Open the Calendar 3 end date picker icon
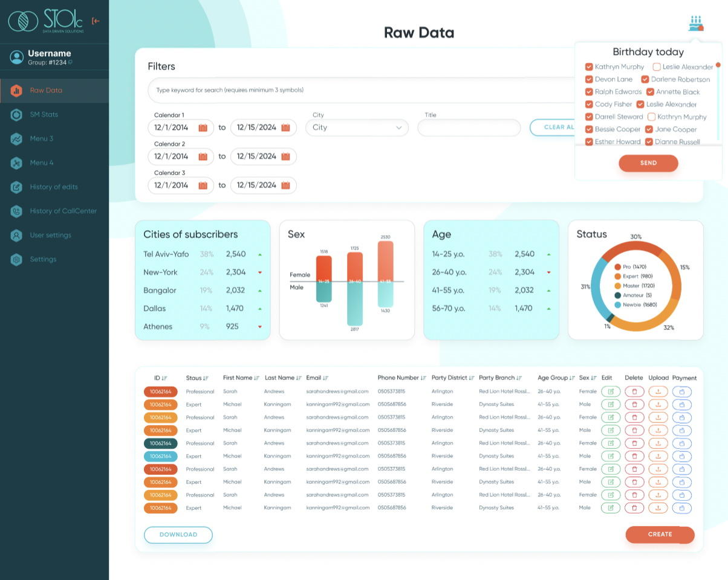Viewport: 728px width, 580px height. [285, 185]
